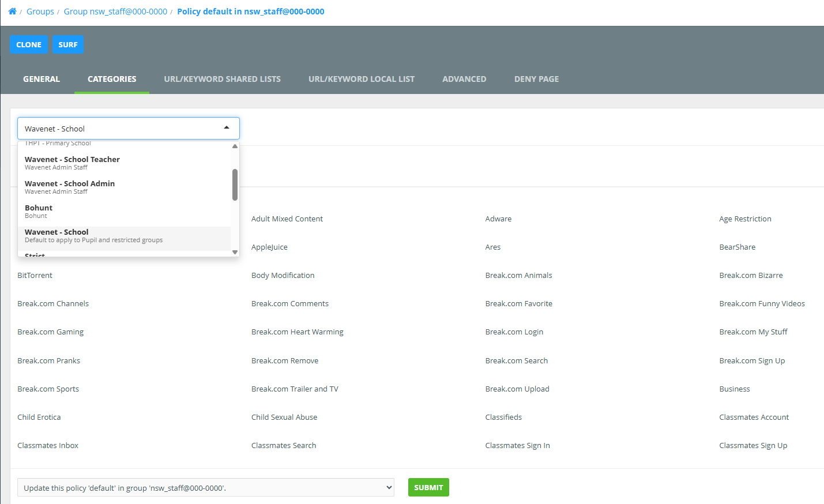This screenshot has width=824, height=504.
Task: Open the update policy action dropdown
Action: coord(206,488)
